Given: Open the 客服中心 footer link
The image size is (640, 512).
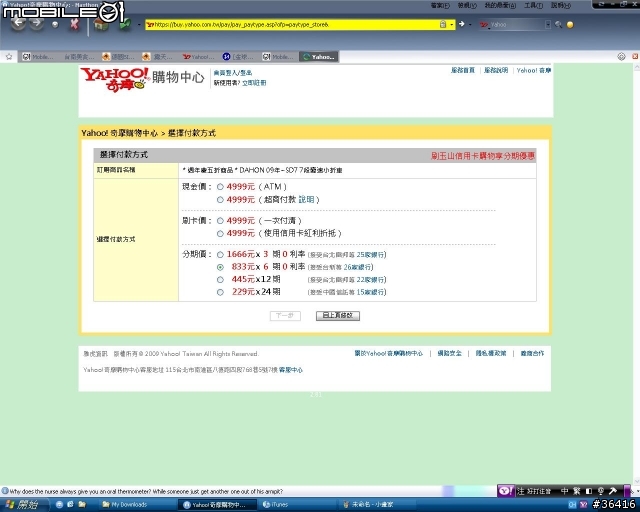Looking at the screenshot, I should (x=291, y=370).
